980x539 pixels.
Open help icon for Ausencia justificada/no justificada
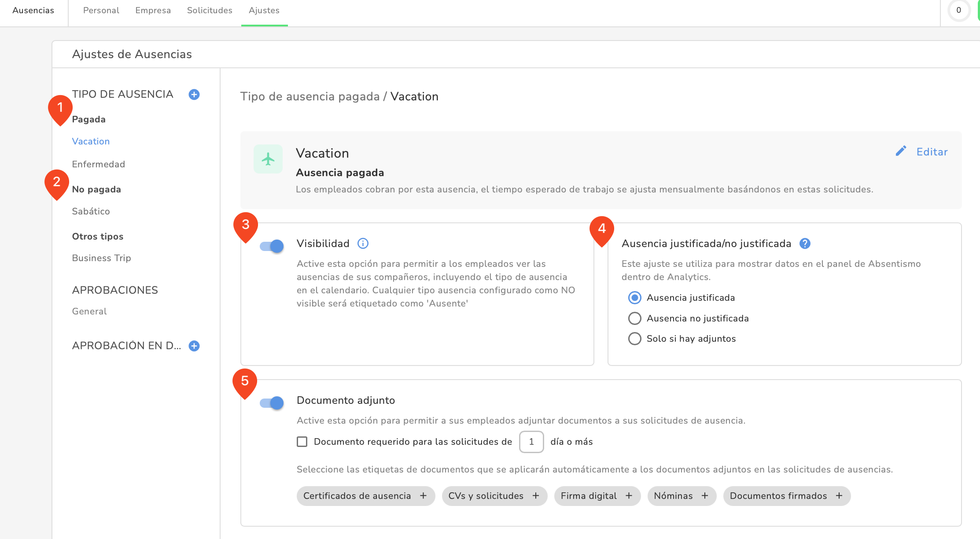pos(805,244)
